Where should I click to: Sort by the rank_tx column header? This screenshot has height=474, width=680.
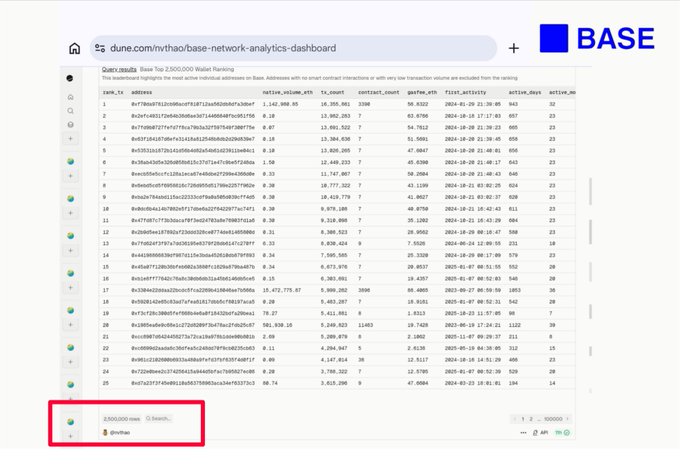(x=112, y=92)
